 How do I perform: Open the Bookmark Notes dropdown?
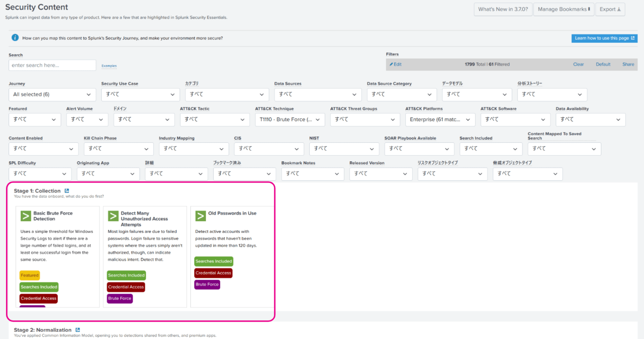[313, 174]
